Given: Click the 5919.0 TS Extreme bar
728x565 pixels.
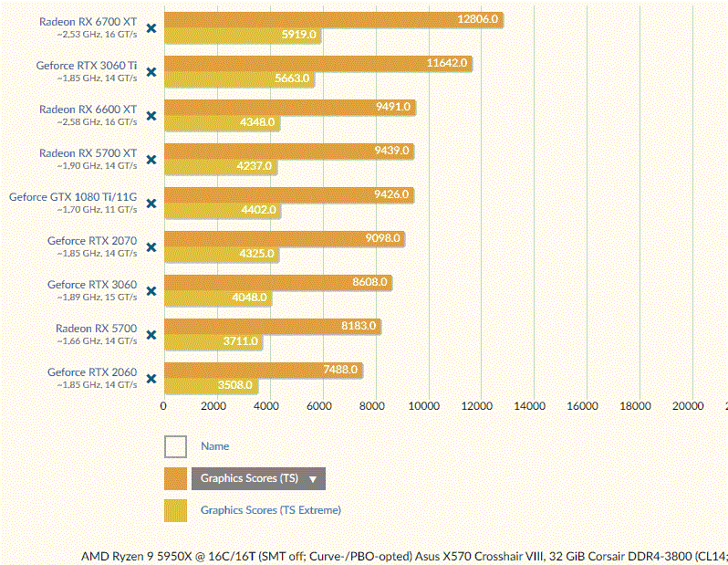Looking at the screenshot, I should (243, 36).
